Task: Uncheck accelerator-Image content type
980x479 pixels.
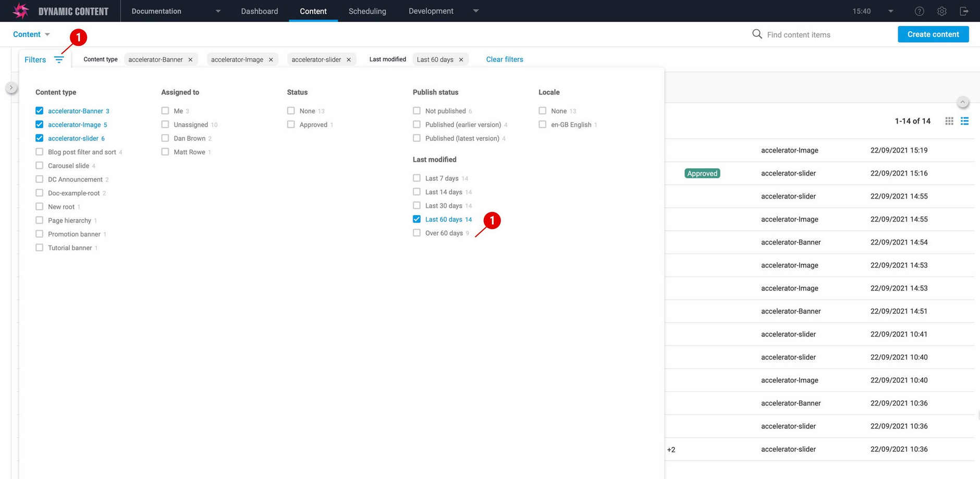Action: [x=39, y=124]
